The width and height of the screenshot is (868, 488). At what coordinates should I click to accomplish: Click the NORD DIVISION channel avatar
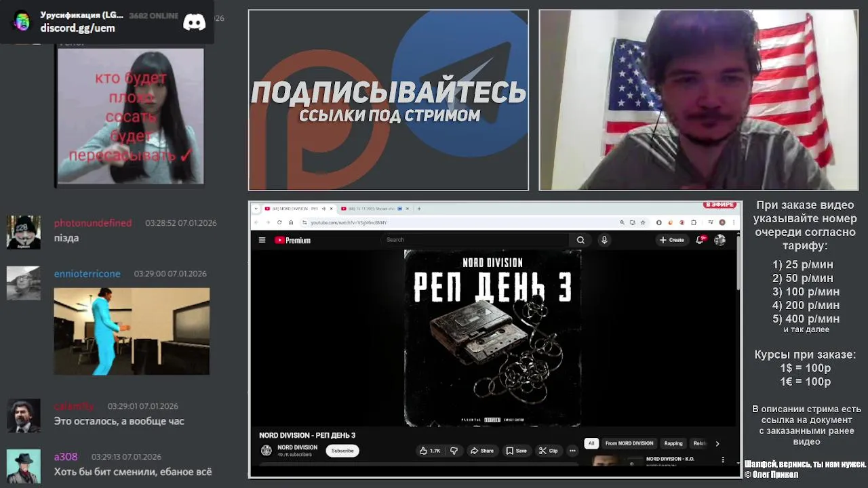[x=267, y=451]
